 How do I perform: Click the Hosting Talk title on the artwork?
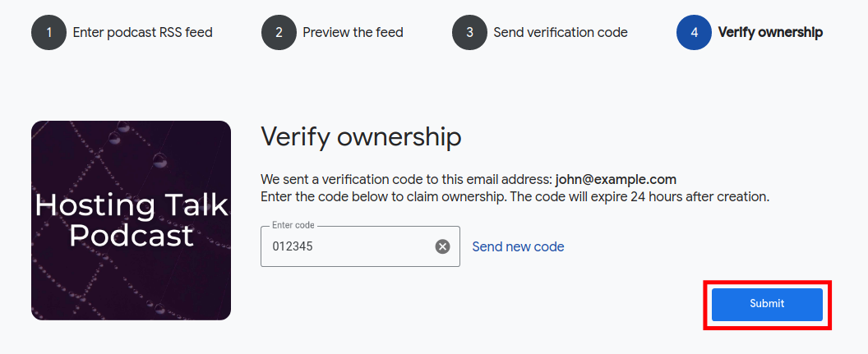[x=131, y=205]
